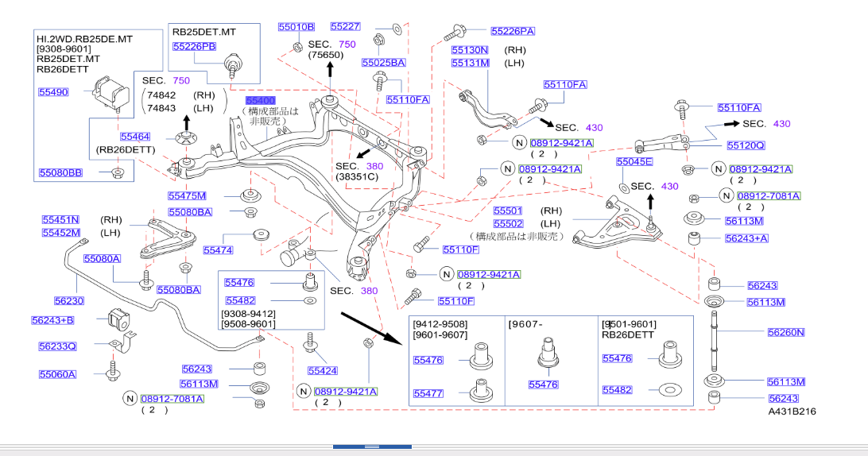Select 55476 above 55477
The height and width of the screenshot is (456, 868).
pyautogui.click(x=428, y=360)
